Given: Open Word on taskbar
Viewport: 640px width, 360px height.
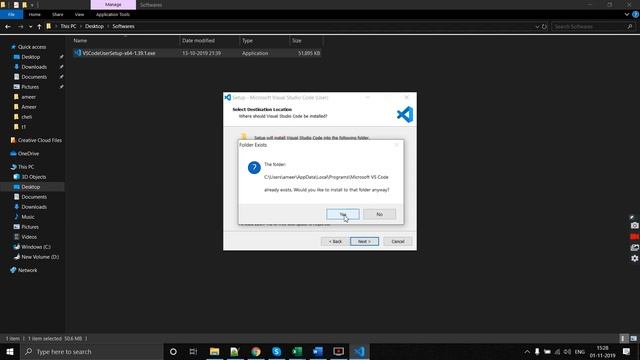Looking at the screenshot, I should pyautogui.click(x=318, y=351).
